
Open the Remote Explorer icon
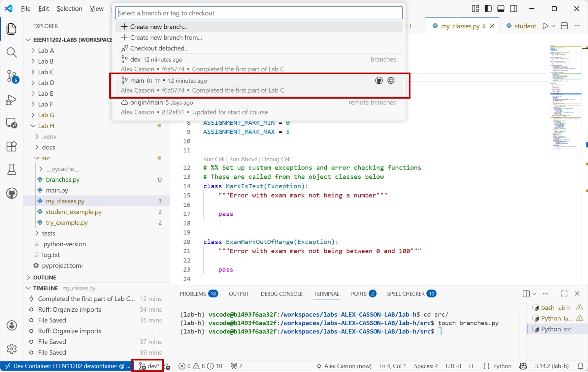tap(12, 123)
